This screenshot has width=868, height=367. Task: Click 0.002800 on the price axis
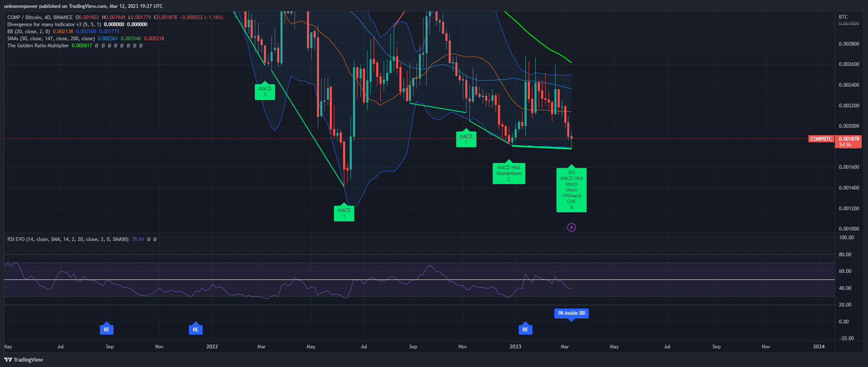point(849,44)
